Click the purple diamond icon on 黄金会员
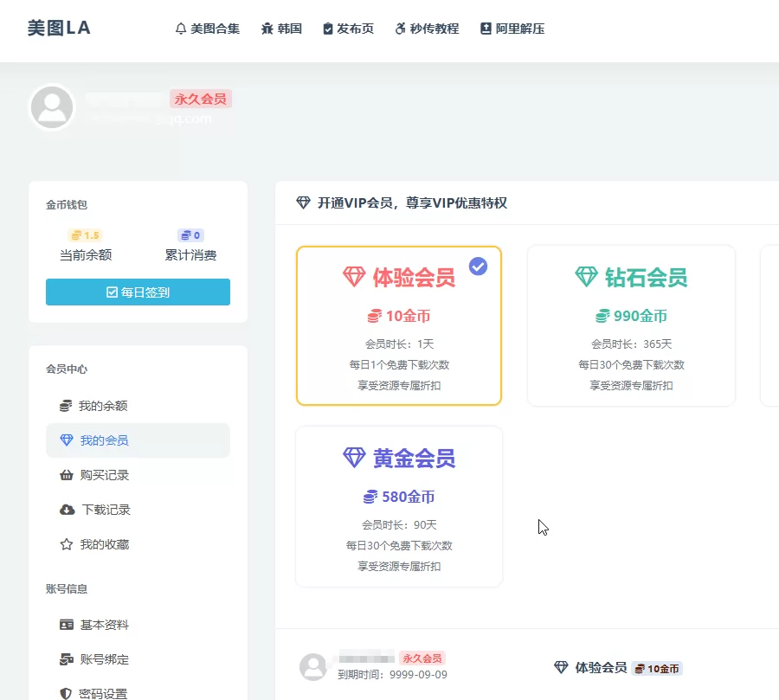Image resolution: width=779 pixels, height=700 pixels. point(354,458)
